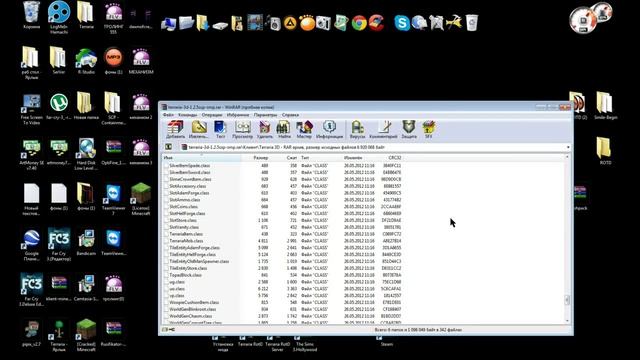The image size is (640, 360).
Task: Sort files by the Тип column header
Action: pyautogui.click(x=320, y=158)
